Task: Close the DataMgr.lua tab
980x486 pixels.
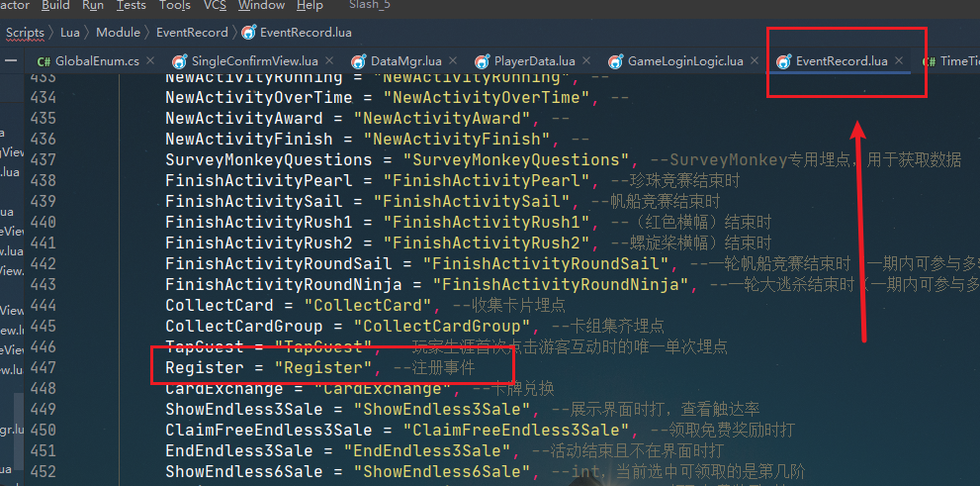Action: (453, 60)
